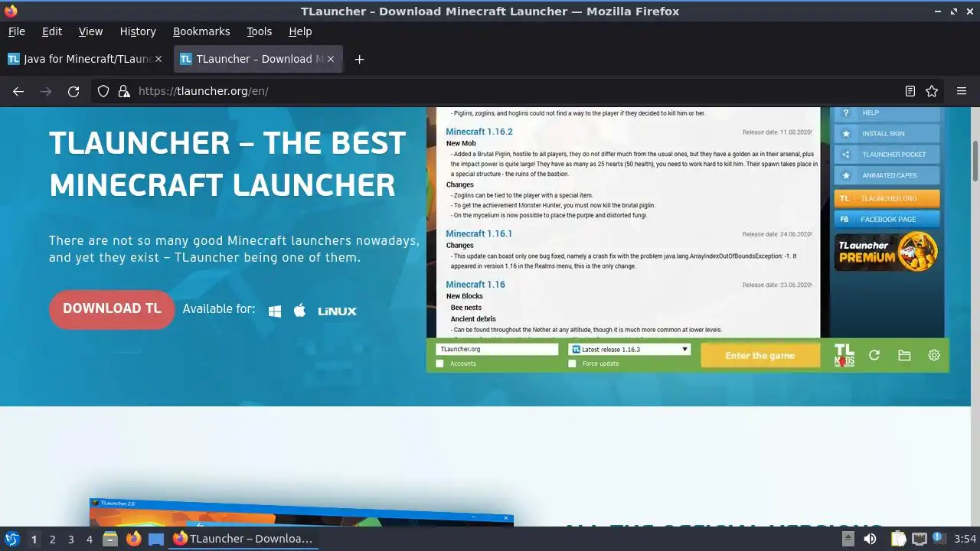Screen dimensions: 980x551
Task: Click the red DOWNLOAD TL button
Action: [x=112, y=309]
